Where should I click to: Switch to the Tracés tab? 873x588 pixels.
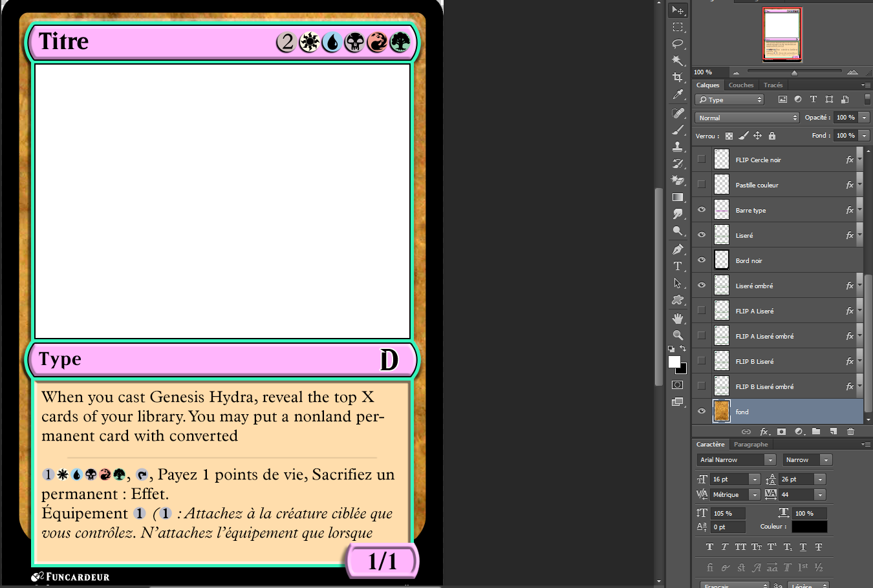click(773, 85)
